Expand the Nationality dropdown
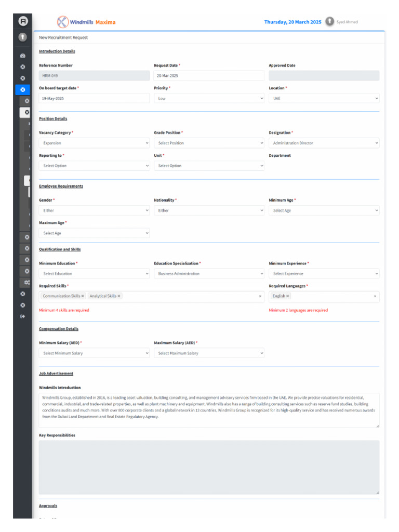This screenshot has height=532, width=399. (x=209, y=211)
